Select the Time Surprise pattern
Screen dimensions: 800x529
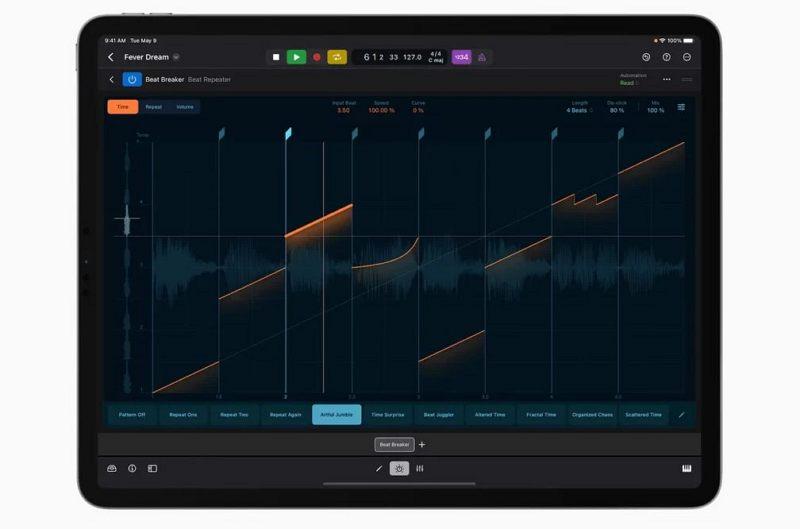pyautogui.click(x=388, y=415)
